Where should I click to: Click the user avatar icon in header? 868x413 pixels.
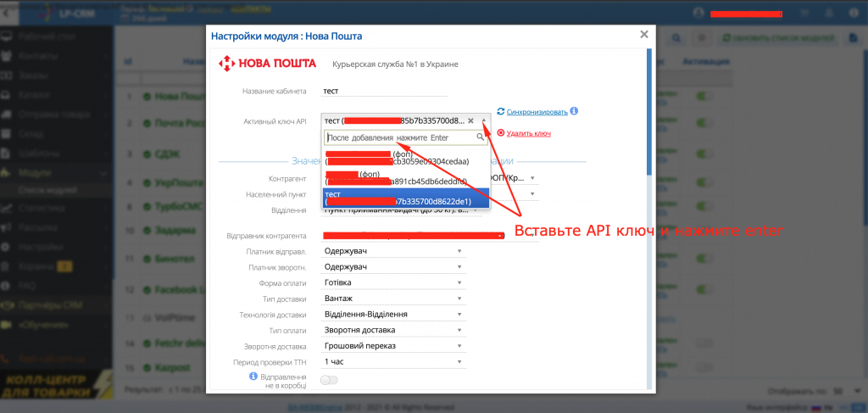tap(698, 13)
